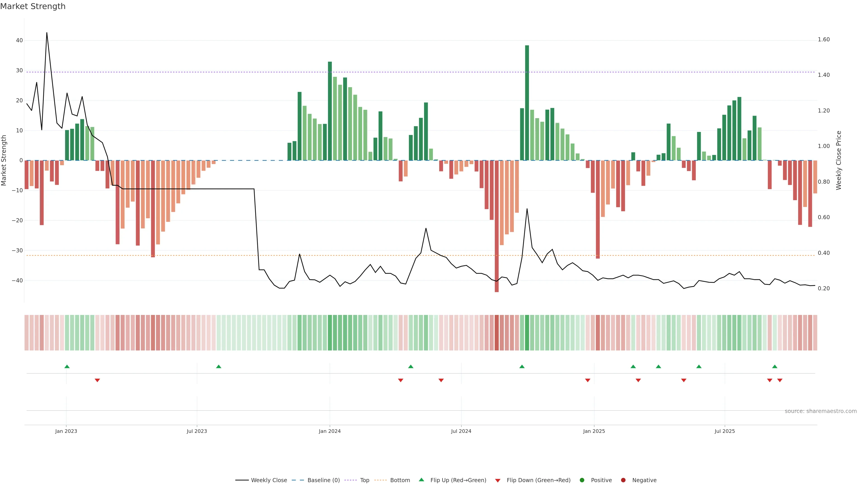Viewport: 868px width, 488px height.
Task: Click the tallest green bar near 38
Action: point(527,101)
